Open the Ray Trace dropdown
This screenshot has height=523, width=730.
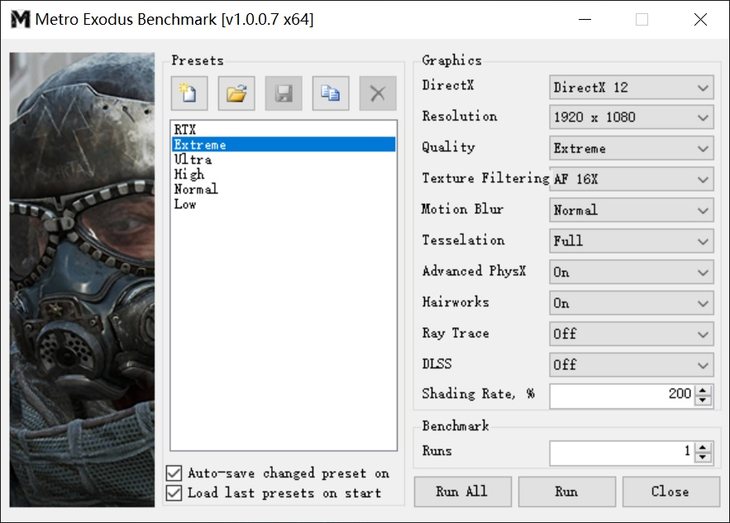tap(631, 334)
